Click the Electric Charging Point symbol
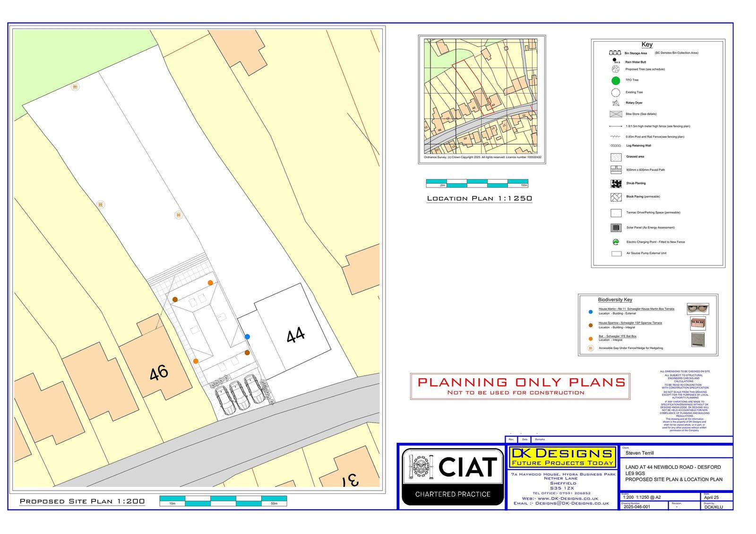Screen dimensions: 756x534 tap(616, 242)
